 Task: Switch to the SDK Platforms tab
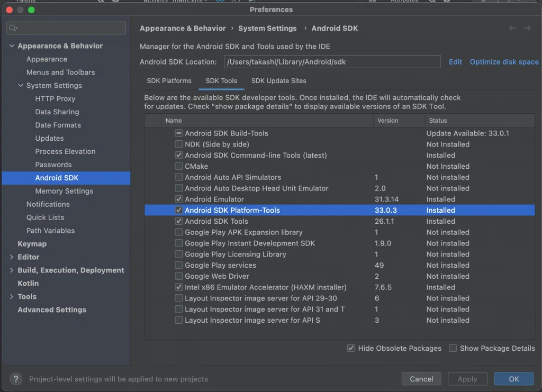(169, 81)
